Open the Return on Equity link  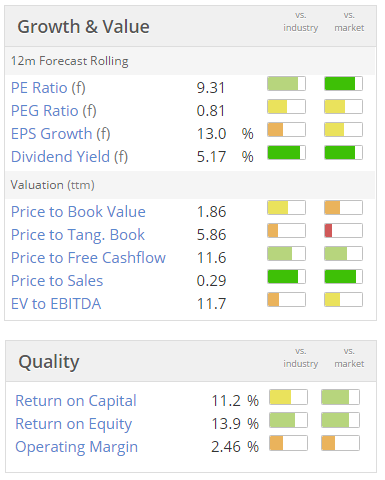[x=74, y=424]
